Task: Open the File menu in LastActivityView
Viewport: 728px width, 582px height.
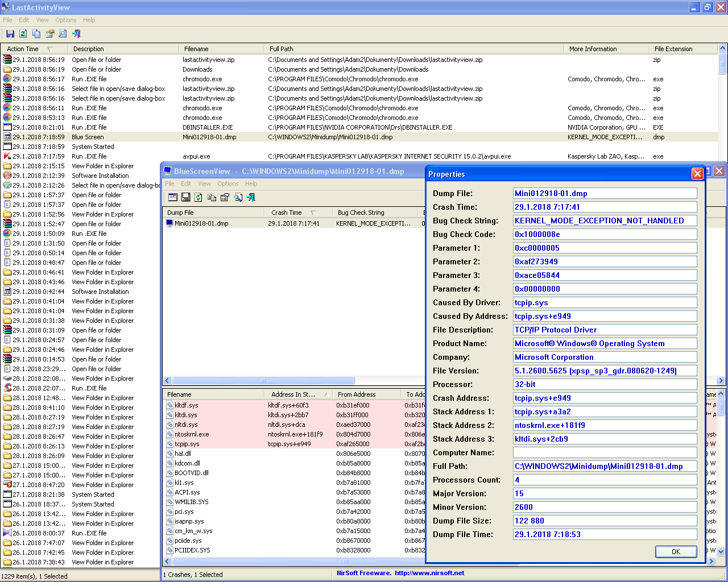Action: (x=7, y=20)
